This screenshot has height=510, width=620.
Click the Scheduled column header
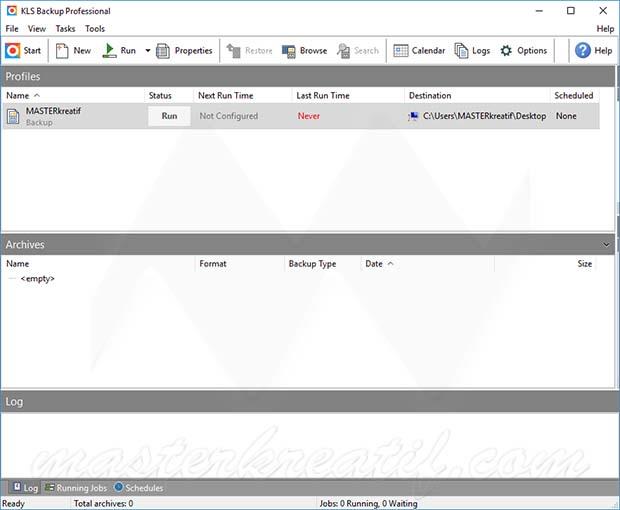coord(573,95)
